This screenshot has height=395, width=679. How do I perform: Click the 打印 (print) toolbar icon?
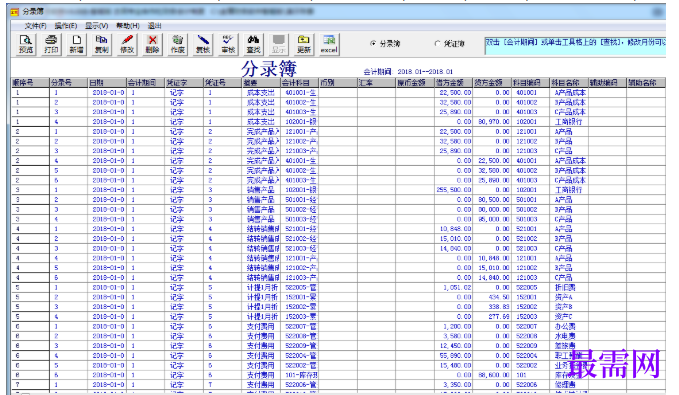(x=51, y=44)
